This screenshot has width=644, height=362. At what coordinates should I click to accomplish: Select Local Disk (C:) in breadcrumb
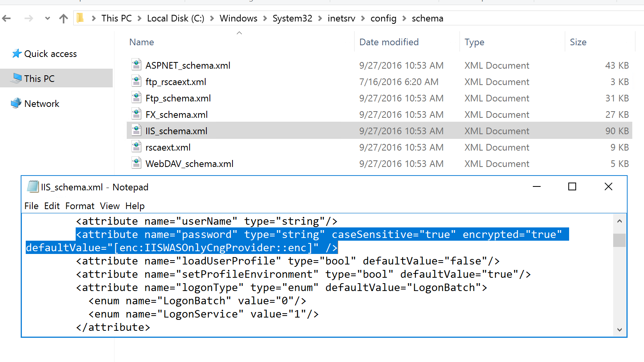coord(176,18)
